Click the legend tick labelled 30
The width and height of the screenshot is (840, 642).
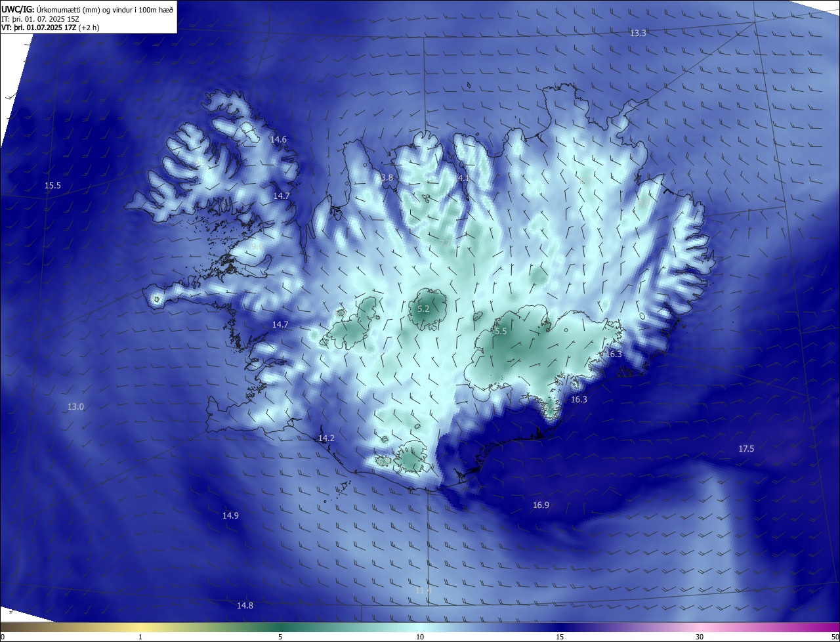[700, 637]
